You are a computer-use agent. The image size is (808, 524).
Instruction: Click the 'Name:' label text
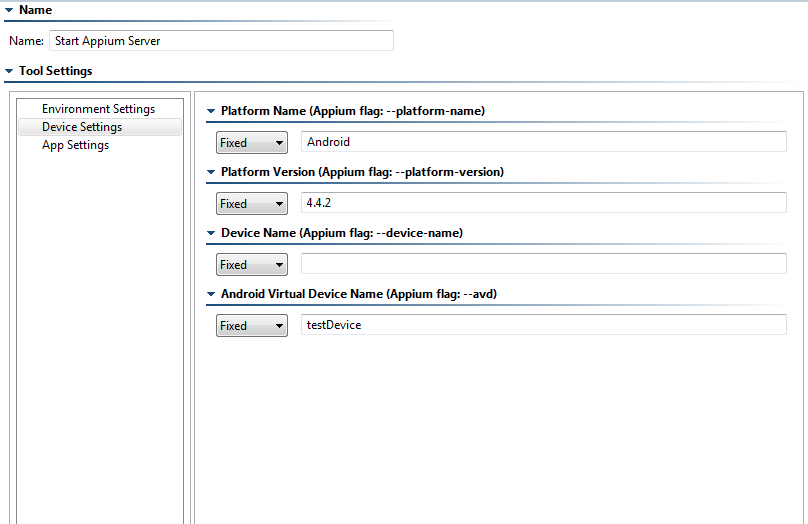(26, 41)
